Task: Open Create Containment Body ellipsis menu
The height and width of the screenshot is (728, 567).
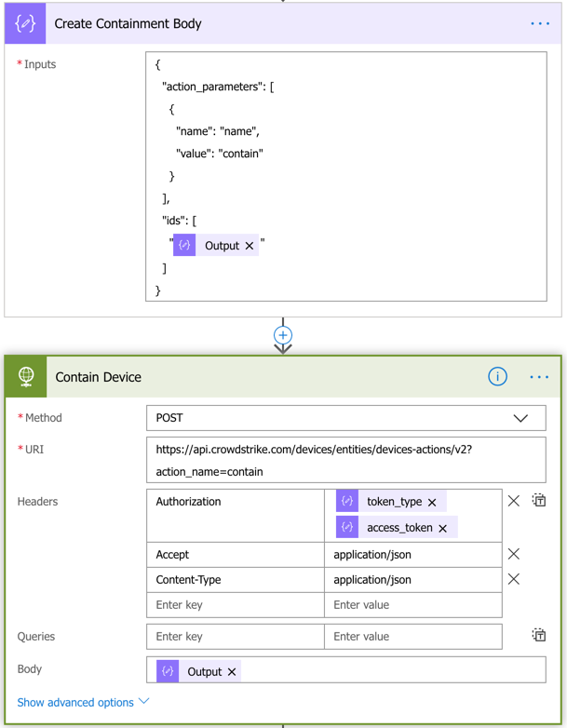Action: point(539,23)
